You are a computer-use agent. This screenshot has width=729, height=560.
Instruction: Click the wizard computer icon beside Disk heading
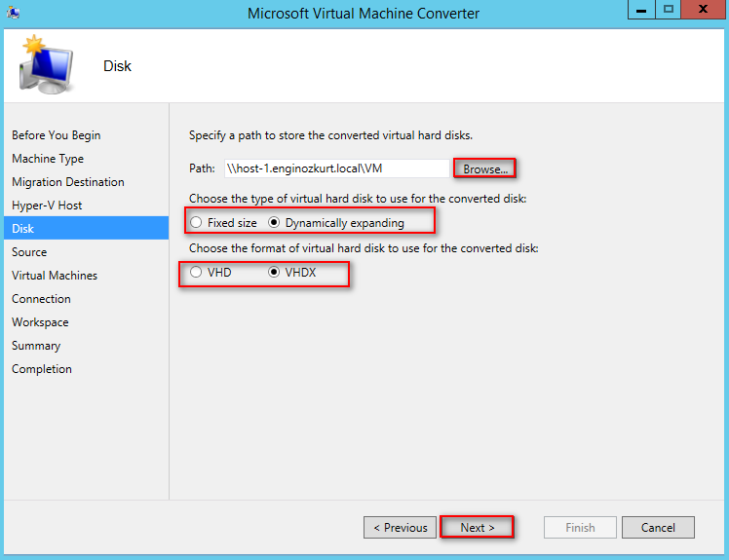coord(46,64)
